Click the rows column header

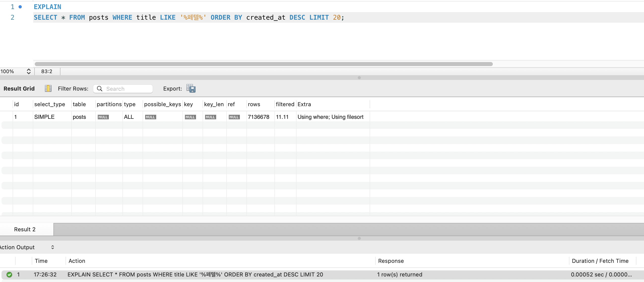point(254,104)
